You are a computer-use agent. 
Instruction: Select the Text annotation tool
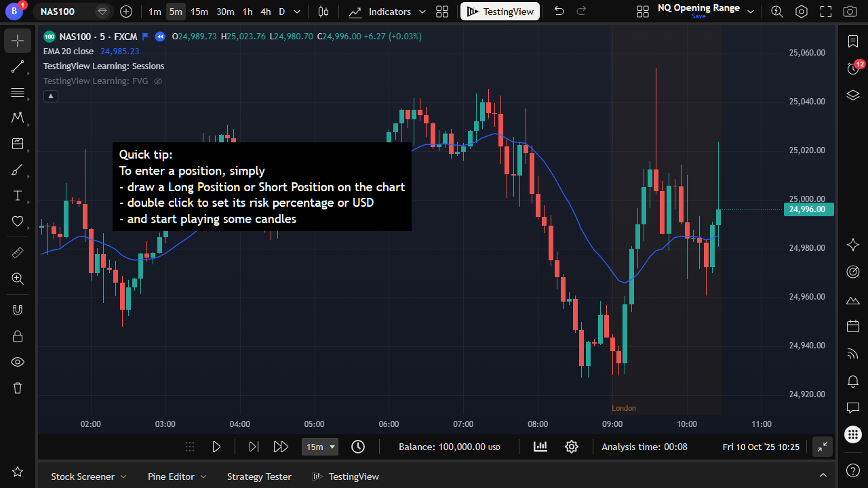[x=18, y=195]
